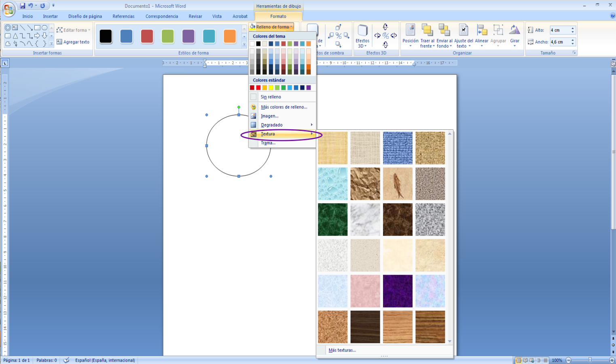Open the Textura submenu entry

(269, 134)
